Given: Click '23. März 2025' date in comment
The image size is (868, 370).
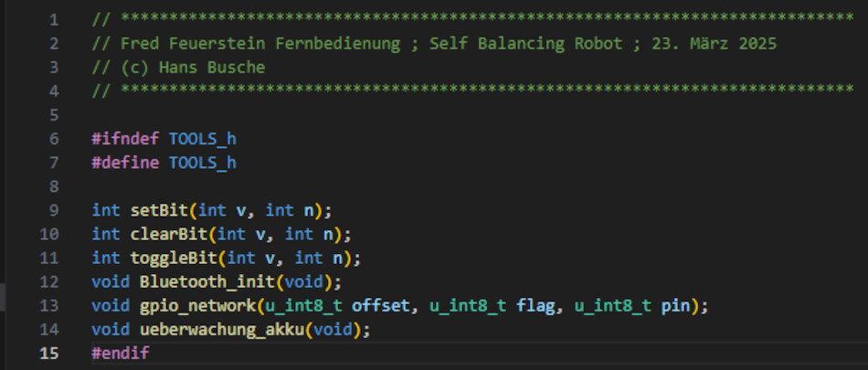Looking at the screenshot, I should (x=715, y=44).
